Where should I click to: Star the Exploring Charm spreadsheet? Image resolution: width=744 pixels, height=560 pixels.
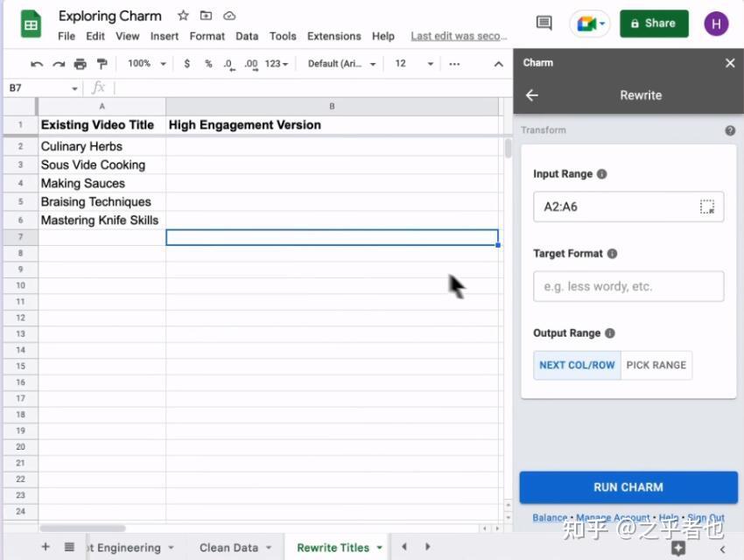point(182,15)
